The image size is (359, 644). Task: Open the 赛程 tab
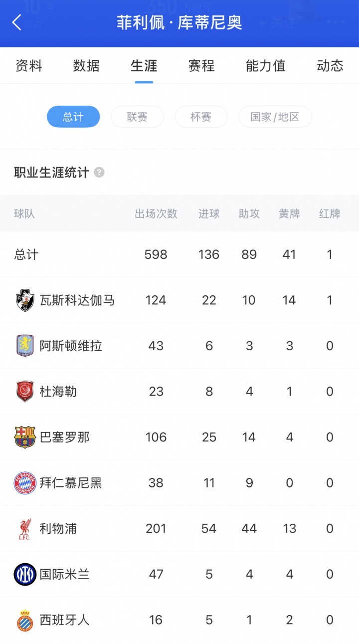(201, 66)
